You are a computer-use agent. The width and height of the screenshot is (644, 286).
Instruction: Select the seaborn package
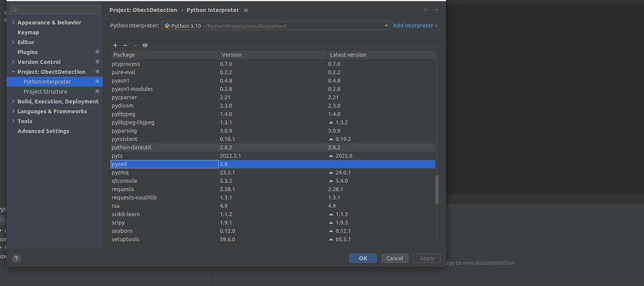pyautogui.click(x=273, y=231)
